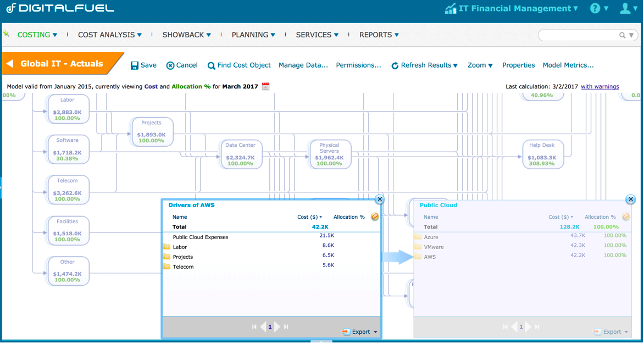
Task: Open the PLANNING menu
Action: pos(253,35)
